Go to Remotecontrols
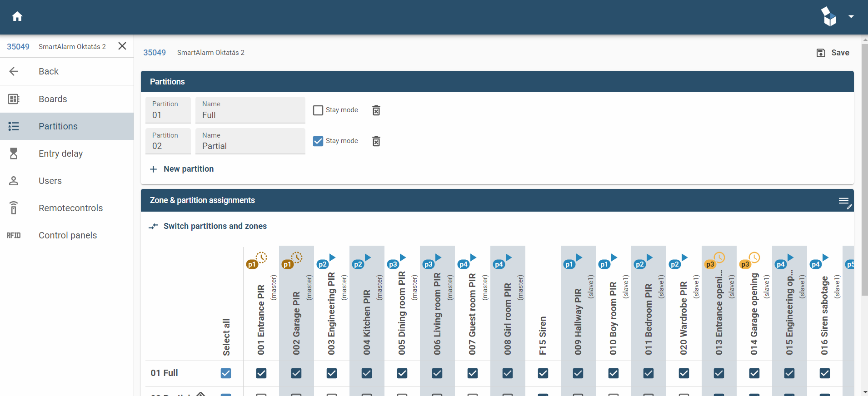 tap(67, 208)
